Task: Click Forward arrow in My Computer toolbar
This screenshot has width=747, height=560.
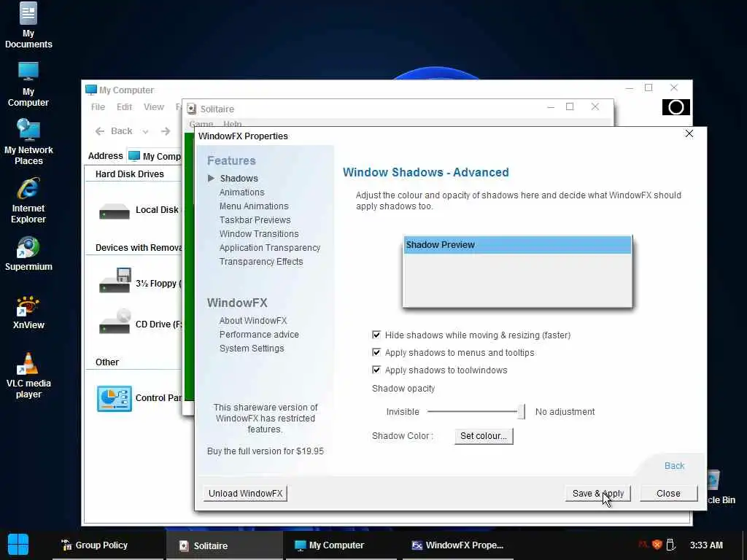Action: click(x=166, y=131)
